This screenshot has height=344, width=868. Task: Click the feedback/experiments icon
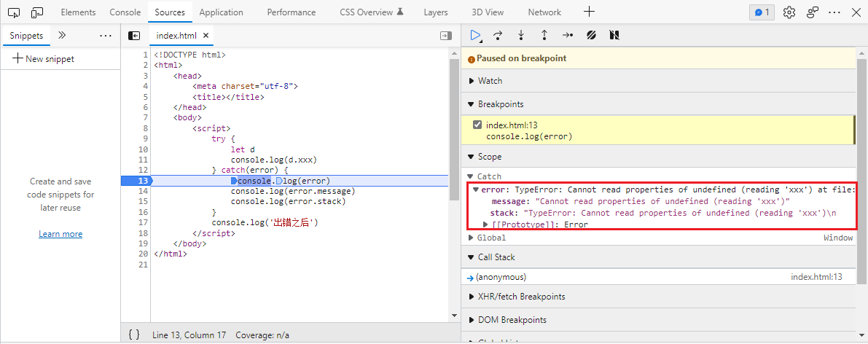click(x=813, y=12)
